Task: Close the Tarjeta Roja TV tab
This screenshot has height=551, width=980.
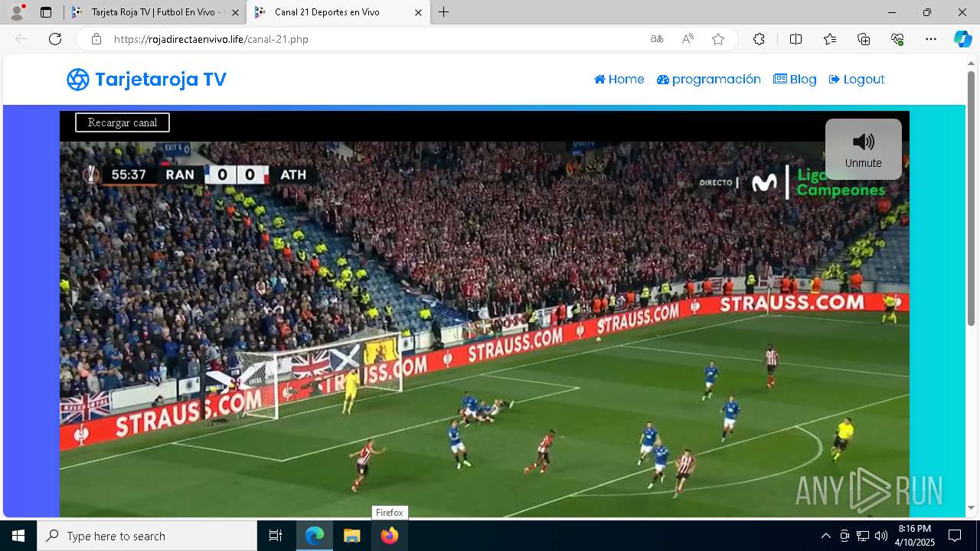Action: coord(235,12)
